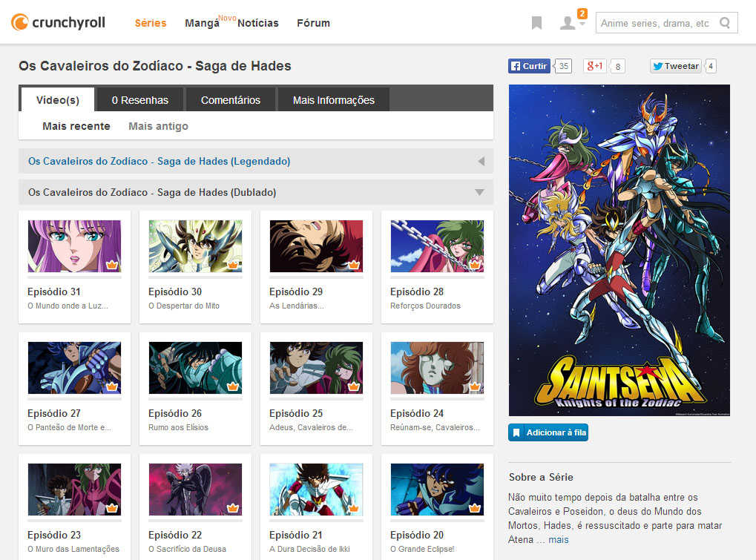
Task: Open the Episódio 25 thumbnail
Action: coord(316,368)
